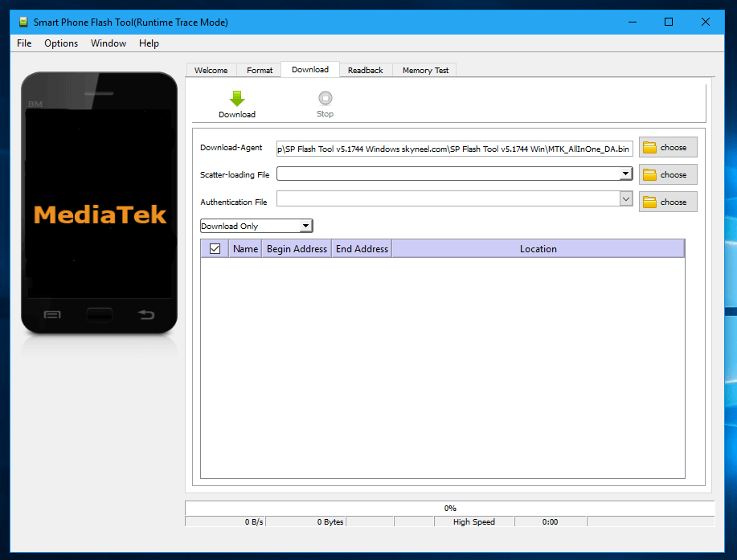Image resolution: width=737 pixels, height=560 pixels.
Task: Expand the Authentication File dropdown arrow
Action: [x=626, y=198]
